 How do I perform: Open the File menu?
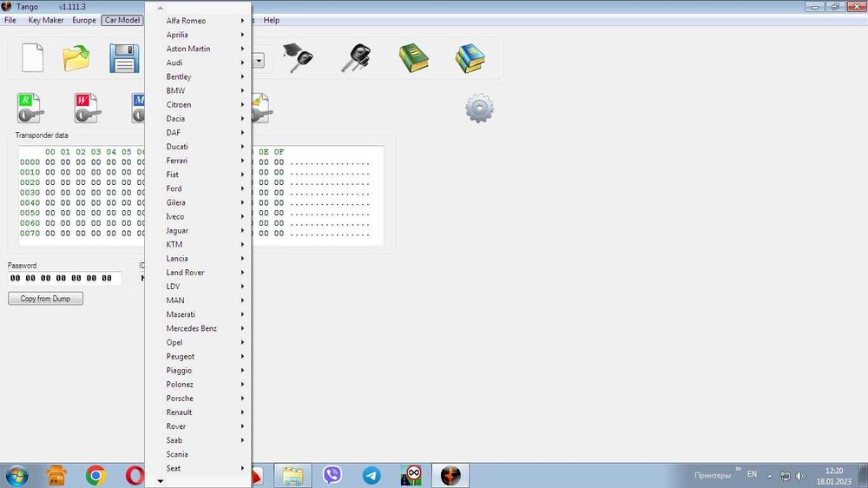click(10, 20)
